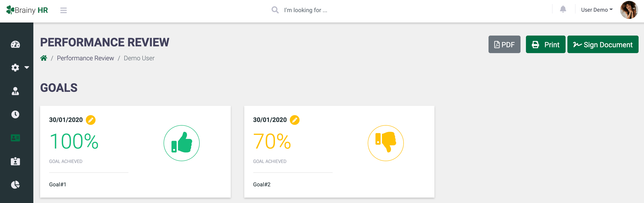Click the user profile avatar photo
644x203 pixels.
click(629, 10)
